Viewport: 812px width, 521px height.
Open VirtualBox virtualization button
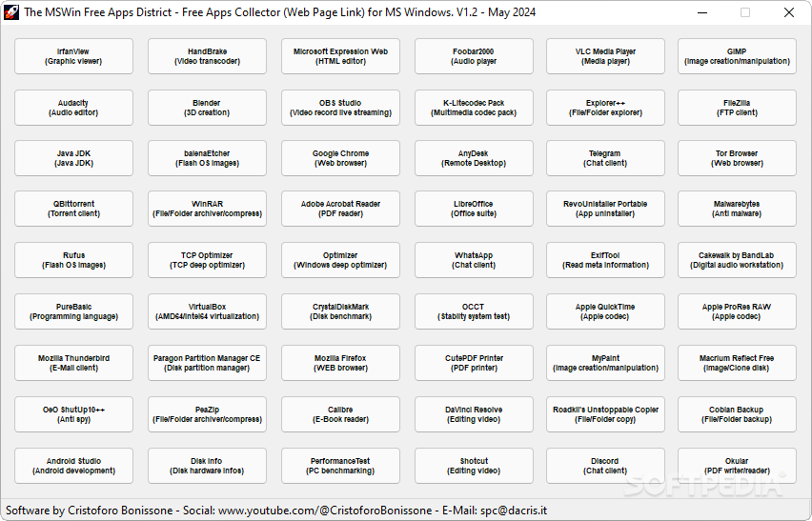[x=207, y=311]
